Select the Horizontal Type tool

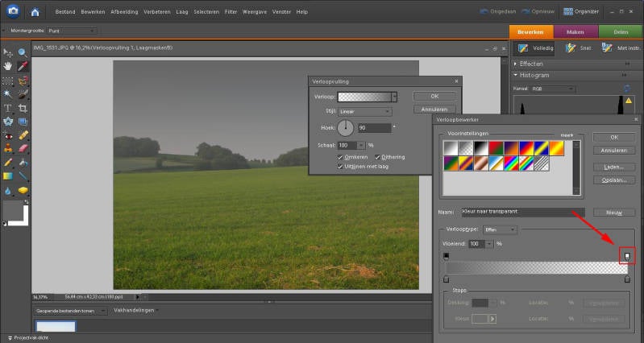(8, 107)
